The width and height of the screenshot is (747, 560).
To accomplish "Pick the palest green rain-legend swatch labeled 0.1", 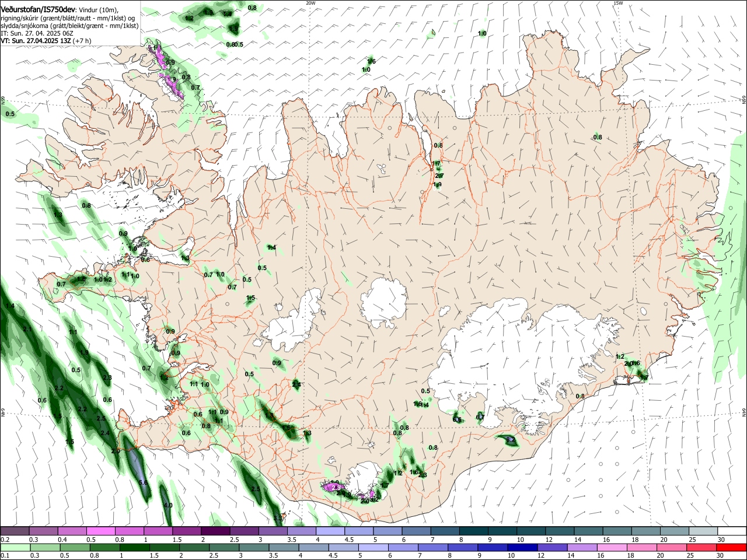I will point(15,547).
